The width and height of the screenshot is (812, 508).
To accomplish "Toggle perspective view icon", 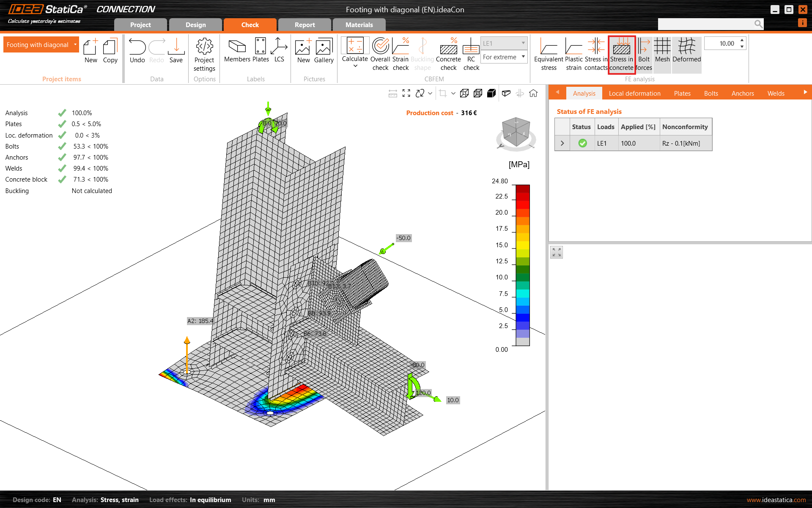I will pyautogui.click(x=506, y=93).
